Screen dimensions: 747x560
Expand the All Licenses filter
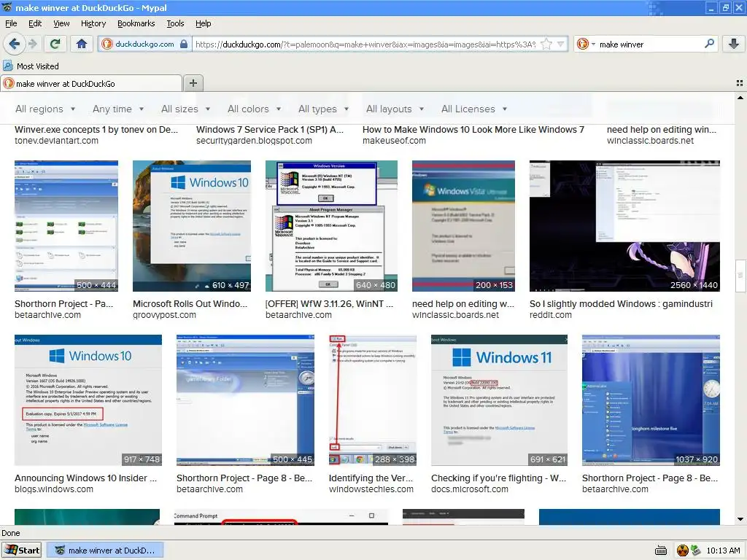[474, 109]
